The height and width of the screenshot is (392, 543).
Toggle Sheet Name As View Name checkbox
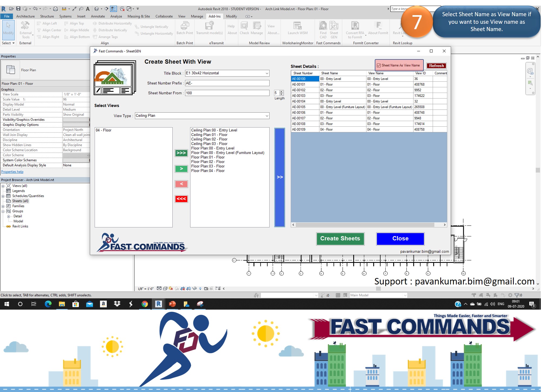pos(379,65)
